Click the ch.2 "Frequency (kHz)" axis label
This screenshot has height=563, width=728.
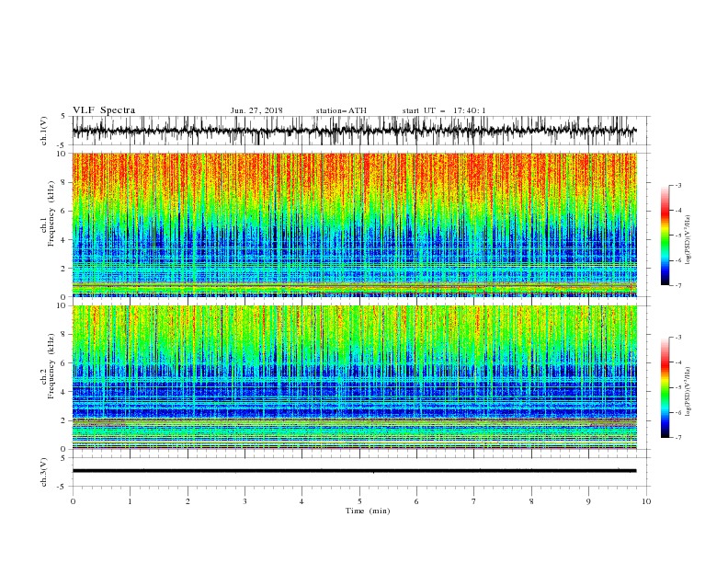click(51, 366)
